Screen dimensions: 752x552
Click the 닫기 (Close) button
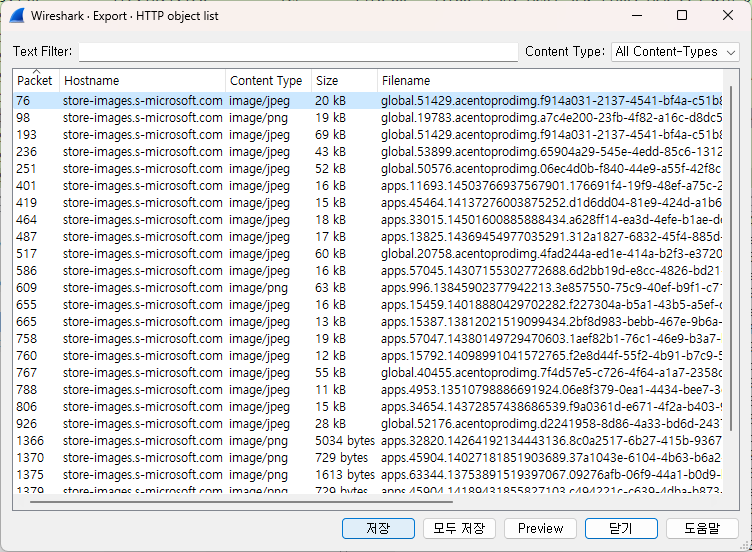[621, 529]
